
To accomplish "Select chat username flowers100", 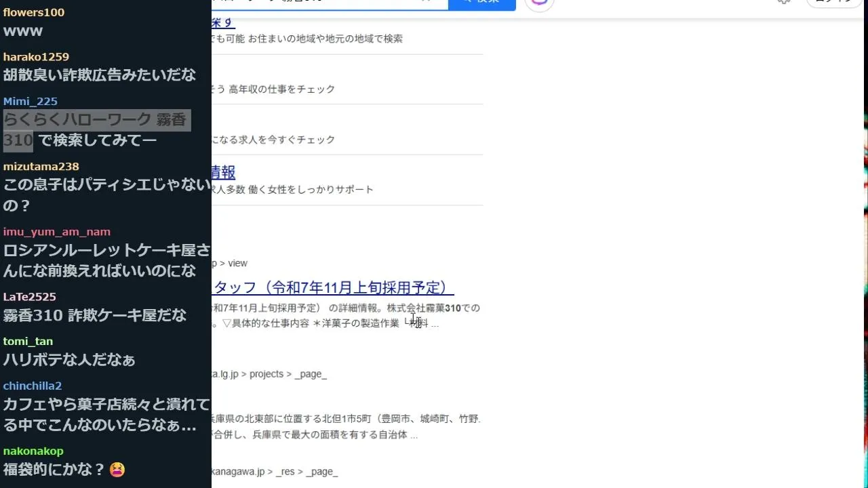I will click(x=34, y=12).
